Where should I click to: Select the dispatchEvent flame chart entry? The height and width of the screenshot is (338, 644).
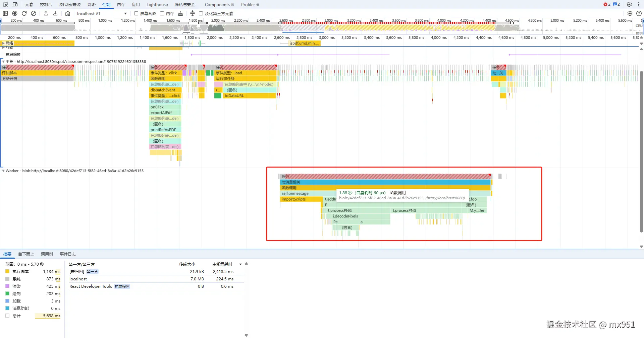[165, 90]
